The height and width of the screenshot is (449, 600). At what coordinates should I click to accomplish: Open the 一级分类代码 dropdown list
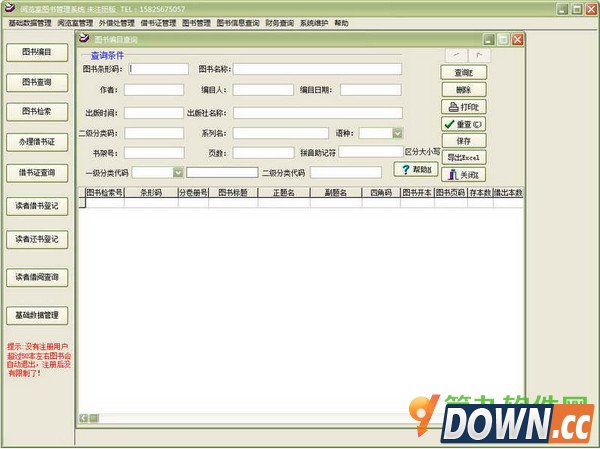(178, 172)
